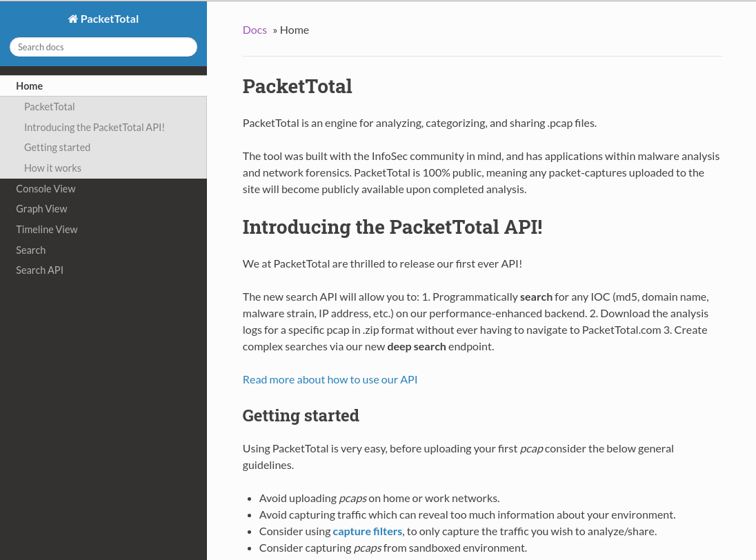Click the PacketTotal page heading
This screenshot has height=560, width=756.
tap(297, 86)
